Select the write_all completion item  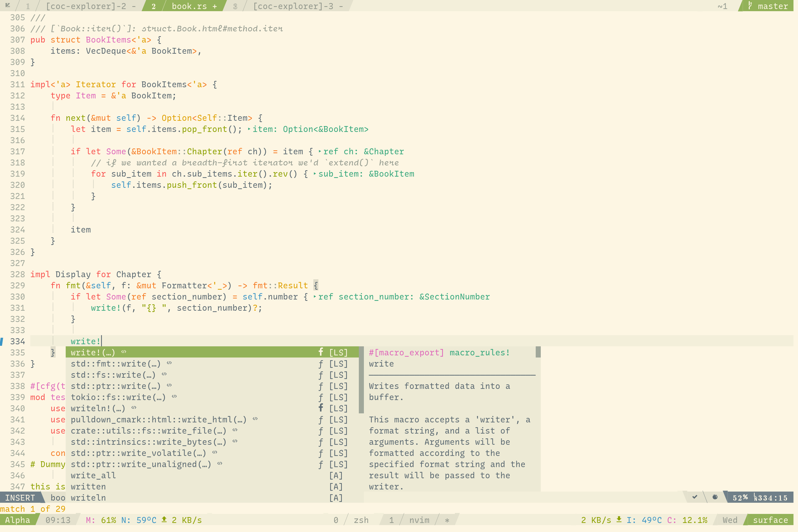93,475
